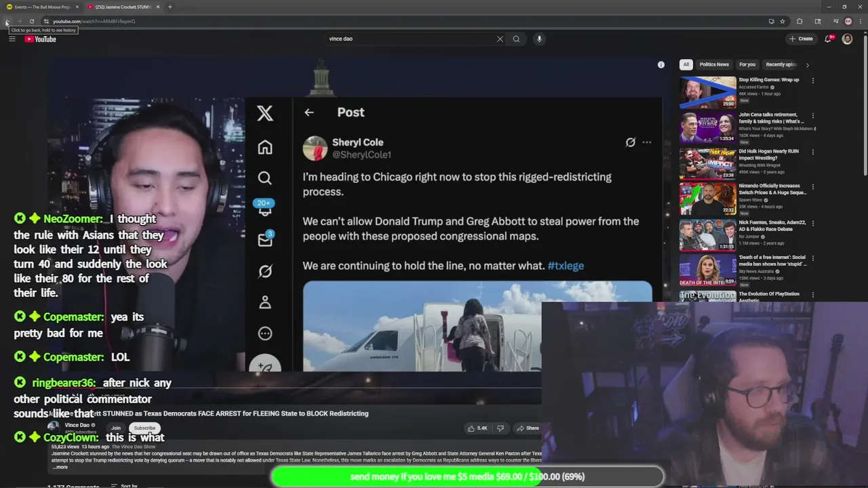Click the 'Spawn Wave' channel name
This screenshot has width=868, height=488.
pos(751,200)
